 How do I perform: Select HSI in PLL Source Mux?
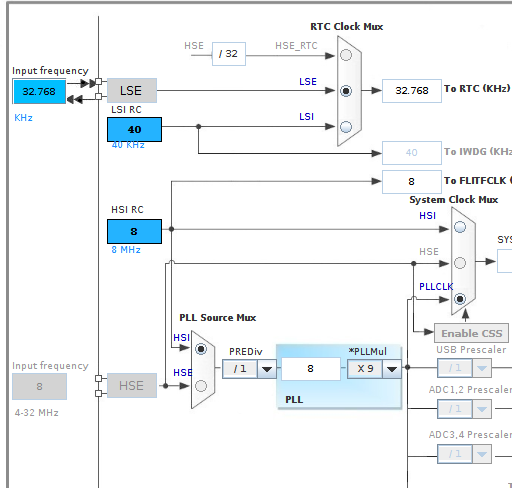201,349
